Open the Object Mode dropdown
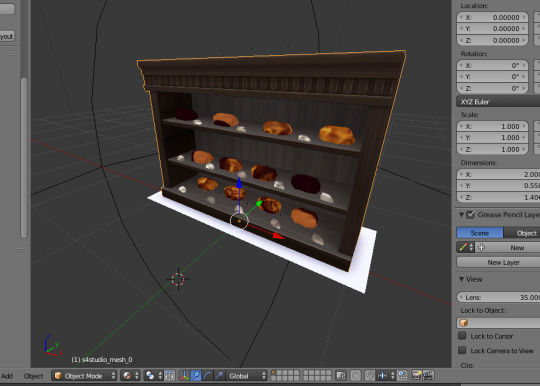The height and width of the screenshot is (386, 540). point(84,376)
